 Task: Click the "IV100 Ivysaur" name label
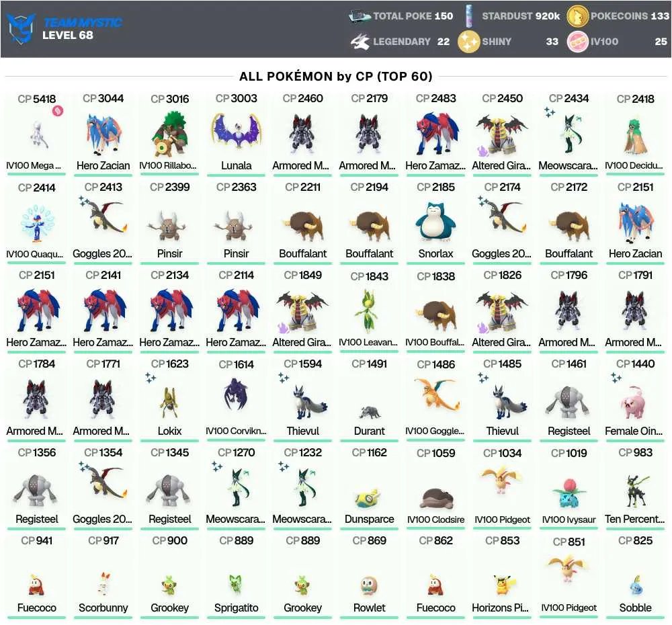click(x=569, y=519)
